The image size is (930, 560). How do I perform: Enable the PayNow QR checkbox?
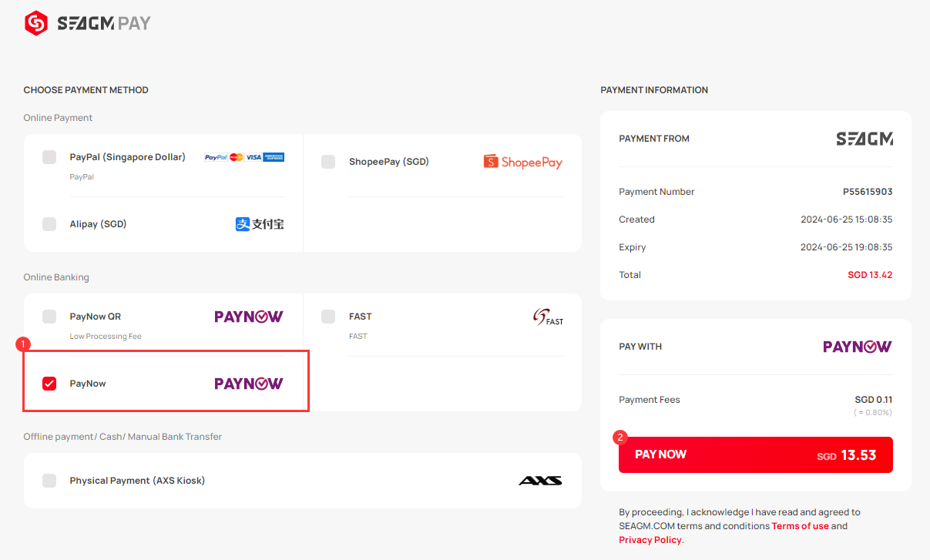pyautogui.click(x=49, y=317)
